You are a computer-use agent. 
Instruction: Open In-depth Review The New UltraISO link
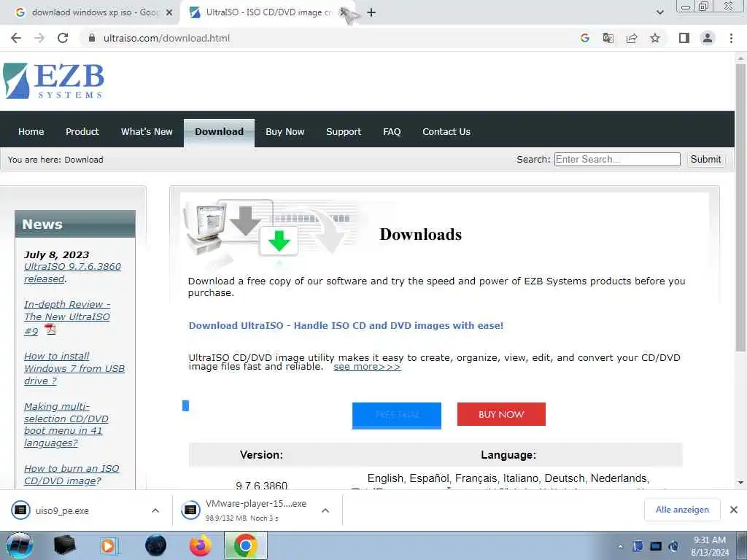click(x=67, y=317)
